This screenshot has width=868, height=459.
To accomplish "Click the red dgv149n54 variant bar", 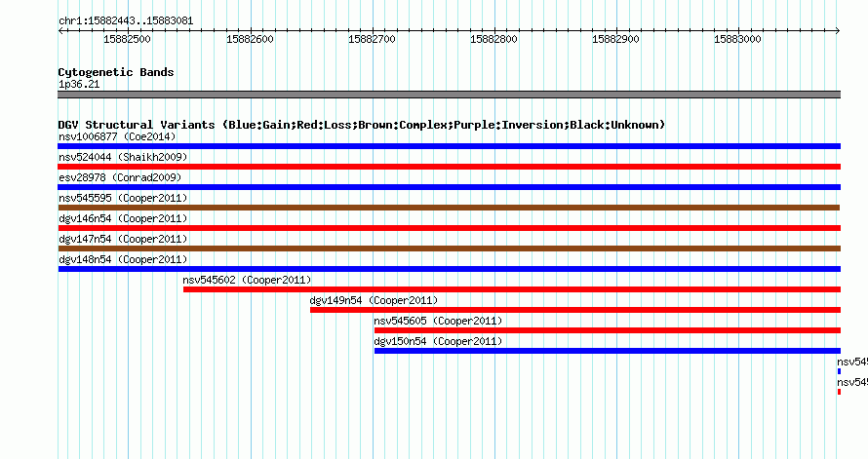I will point(575,310).
